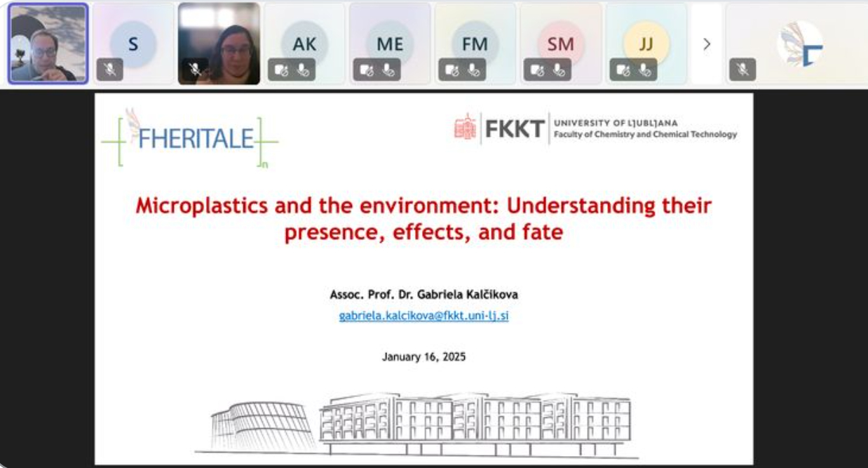Viewport: 868px width, 468px height.
Task: Select the far-right tile with the logo avatar
Action: click(799, 44)
